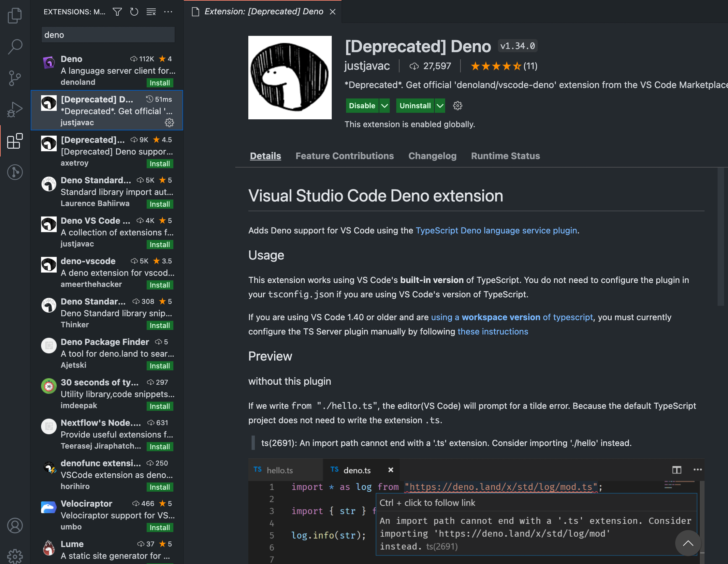Image resolution: width=728 pixels, height=564 pixels.
Task: Click the deno.ts tab in preview image
Action: click(x=357, y=470)
